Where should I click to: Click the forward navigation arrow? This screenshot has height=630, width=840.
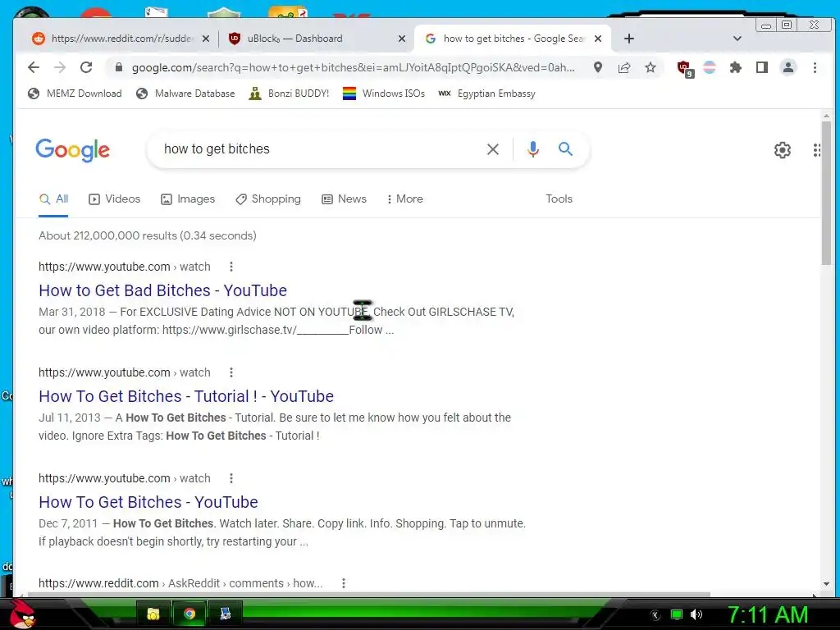click(60, 67)
